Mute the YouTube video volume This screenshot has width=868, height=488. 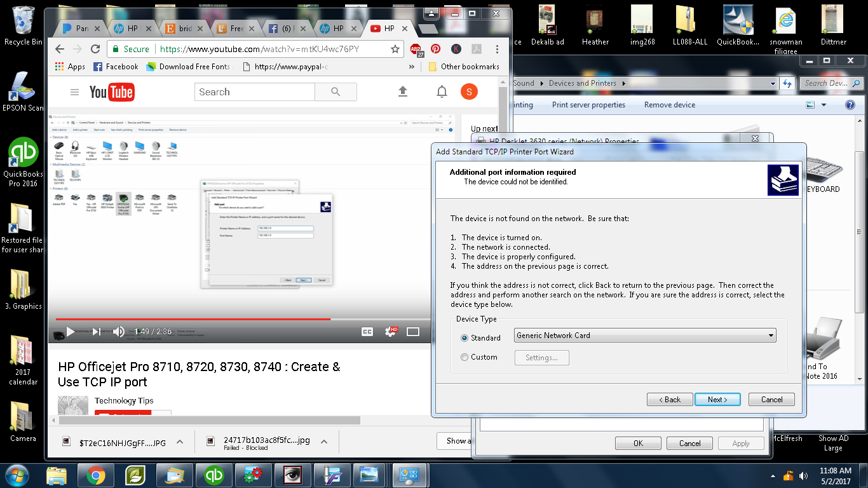[119, 332]
